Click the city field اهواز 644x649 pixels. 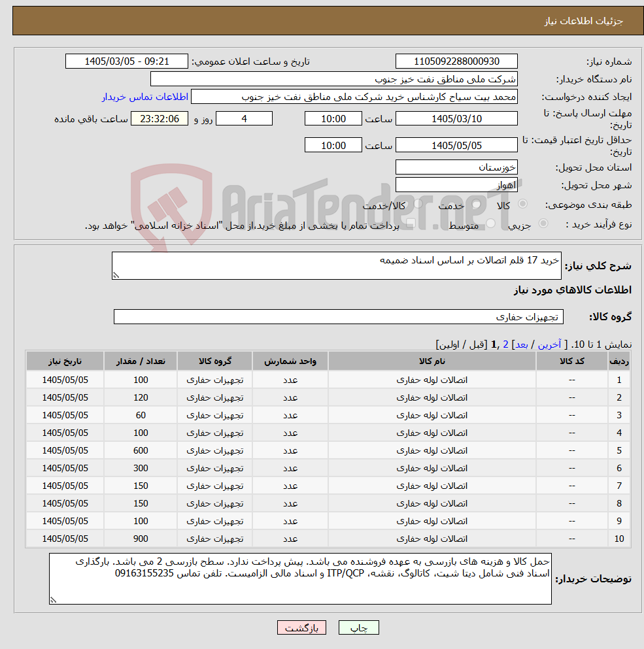pos(456,185)
